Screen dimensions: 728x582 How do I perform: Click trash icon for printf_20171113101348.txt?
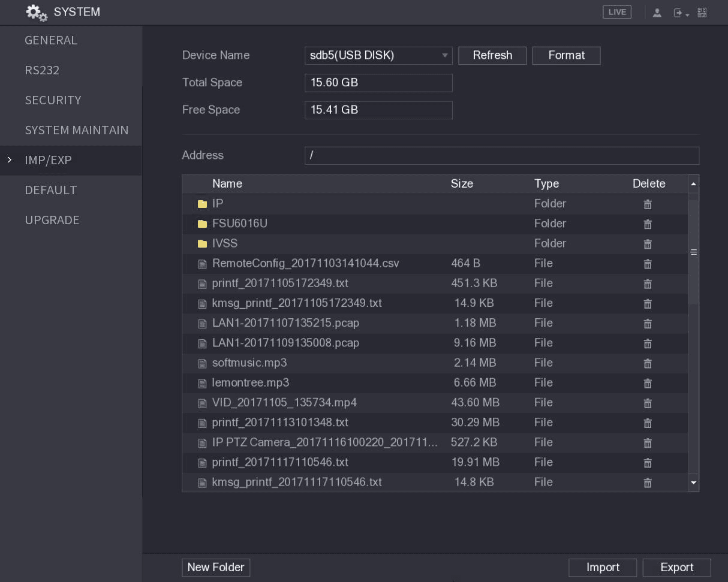click(x=648, y=423)
